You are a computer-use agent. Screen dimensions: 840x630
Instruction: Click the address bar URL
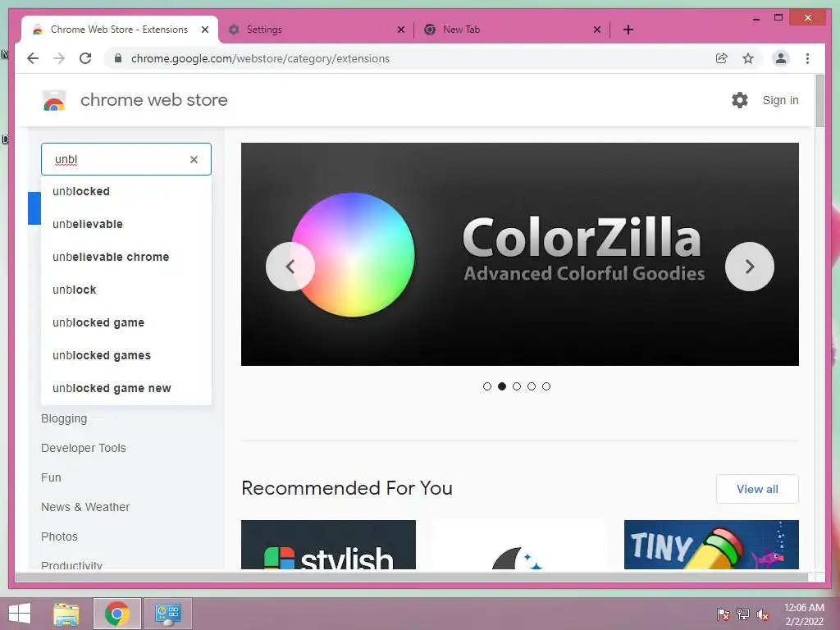[x=260, y=58]
